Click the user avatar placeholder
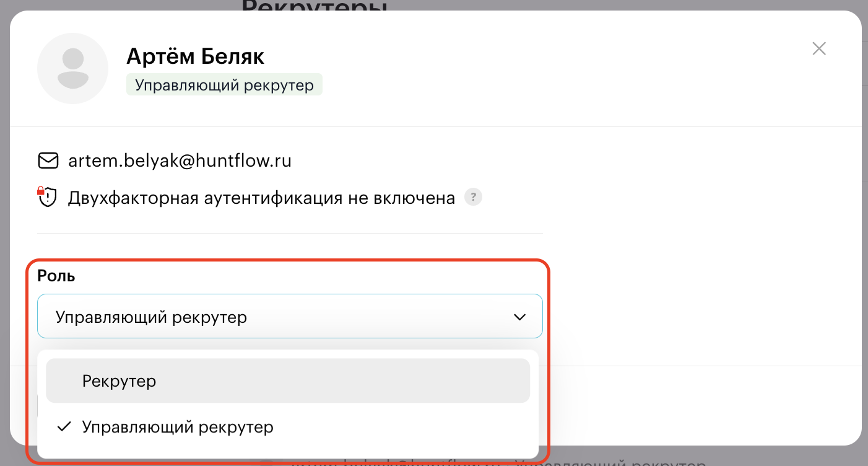Screen dimensions: 868x466 click(x=73, y=68)
